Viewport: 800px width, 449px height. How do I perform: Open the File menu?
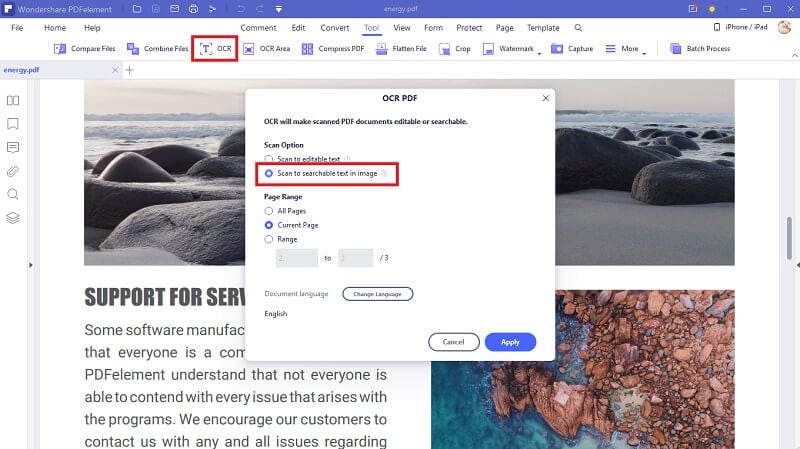[17, 28]
